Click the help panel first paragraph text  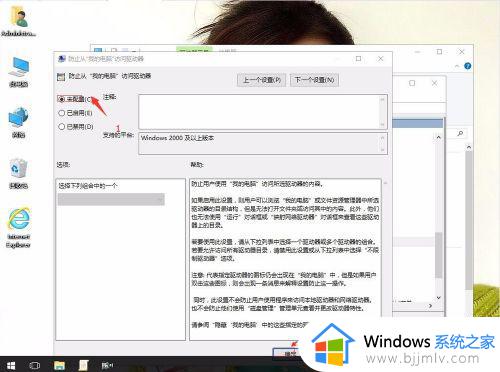[x=257, y=184]
